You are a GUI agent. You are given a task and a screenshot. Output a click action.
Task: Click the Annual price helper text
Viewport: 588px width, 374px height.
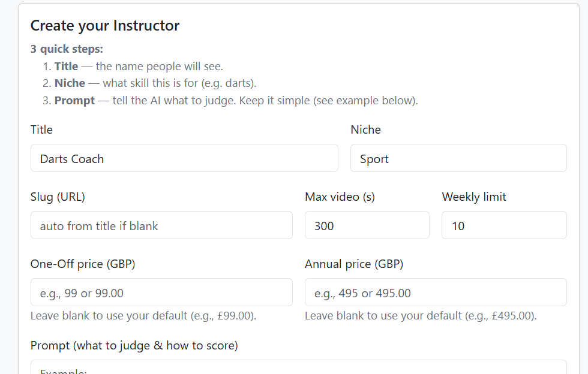[419, 315]
